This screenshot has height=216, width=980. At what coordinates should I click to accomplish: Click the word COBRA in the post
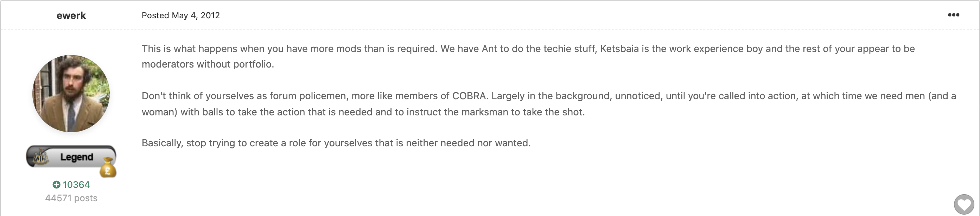tap(470, 96)
